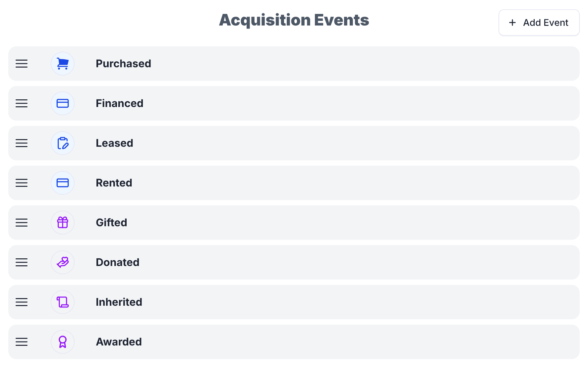This screenshot has width=588, height=367.
Task: Click the hamburger handle on Leased row
Action: 22,143
